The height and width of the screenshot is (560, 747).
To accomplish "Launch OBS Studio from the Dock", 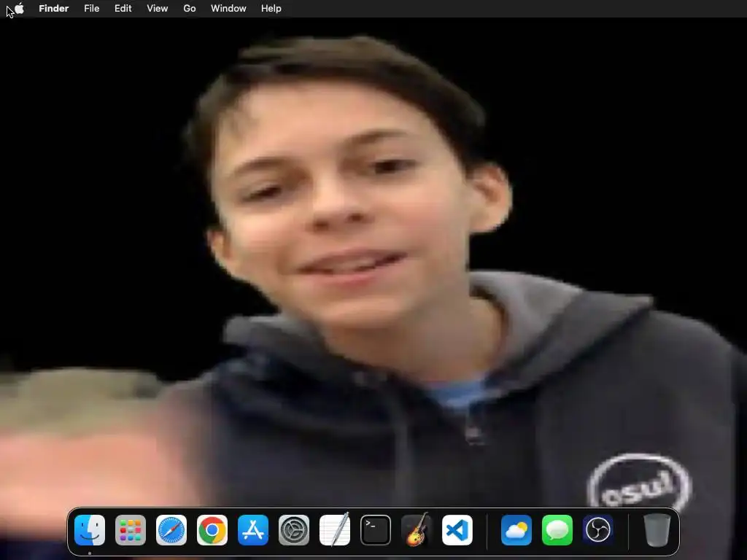I will 598,530.
